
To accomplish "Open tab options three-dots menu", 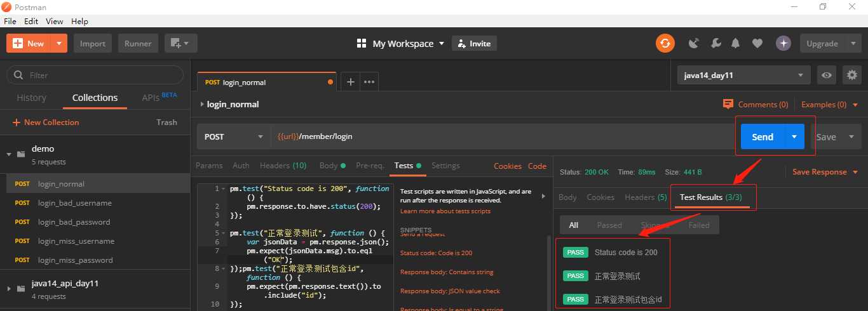I will 369,82.
